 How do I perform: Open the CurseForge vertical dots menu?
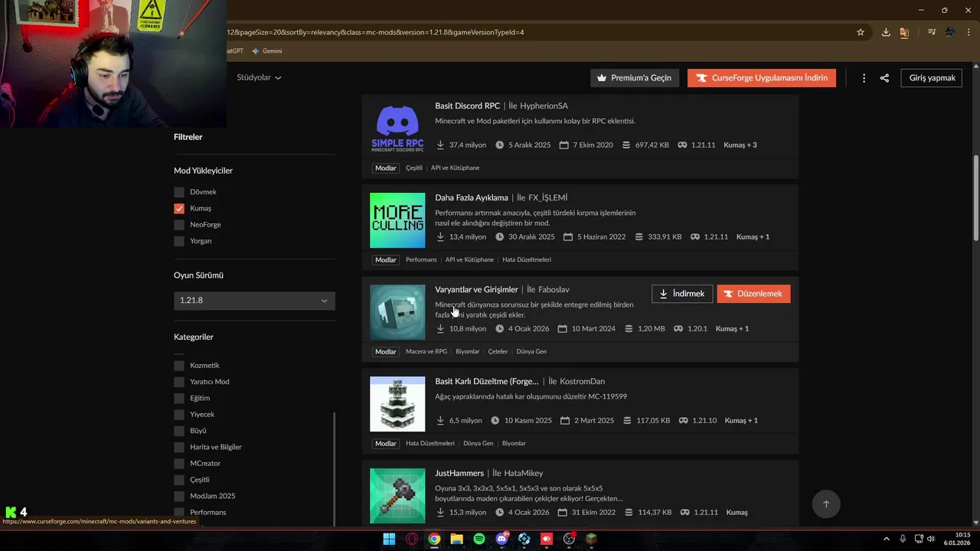coord(864,78)
